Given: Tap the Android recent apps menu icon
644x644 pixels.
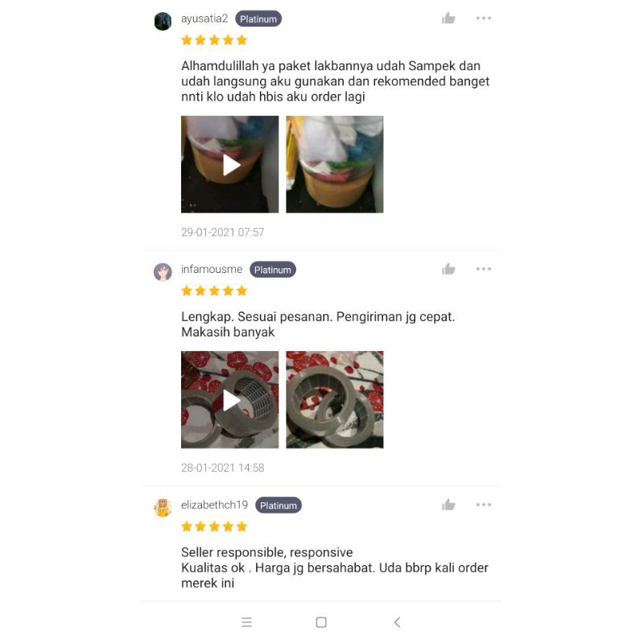Looking at the screenshot, I should 246,622.
